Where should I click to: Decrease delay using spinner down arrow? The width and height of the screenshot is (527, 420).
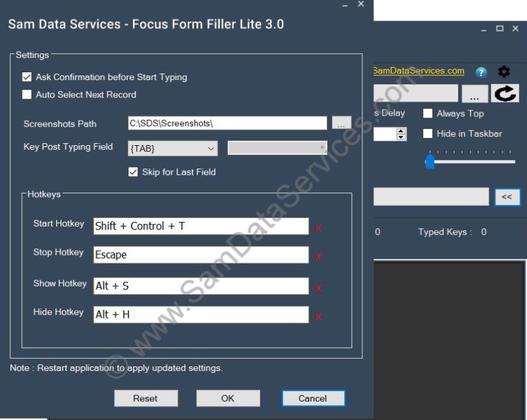[x=400, y=137]
